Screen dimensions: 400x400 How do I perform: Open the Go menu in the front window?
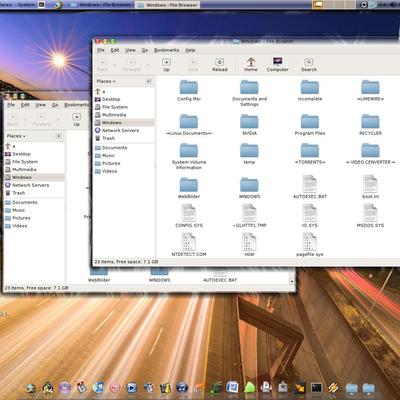pos(145,50)
